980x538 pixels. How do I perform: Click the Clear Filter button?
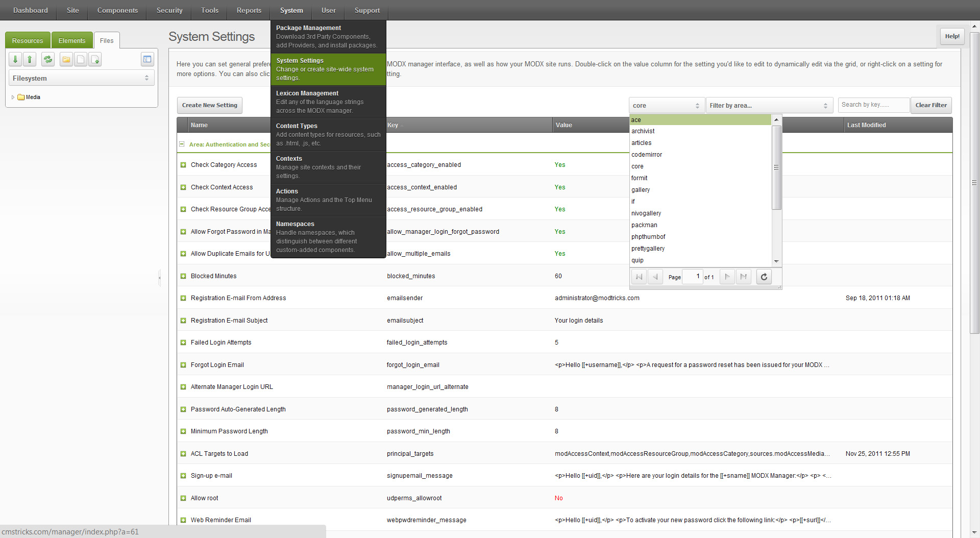coord(931,105)
